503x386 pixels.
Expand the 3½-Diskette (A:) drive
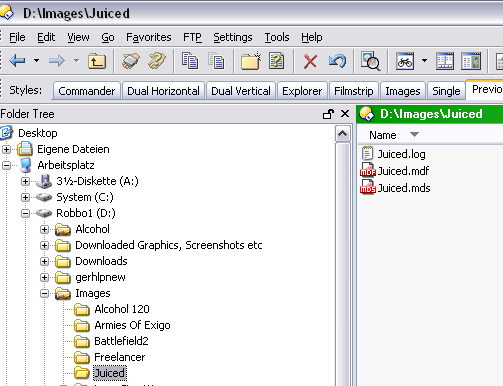point(25,181)
